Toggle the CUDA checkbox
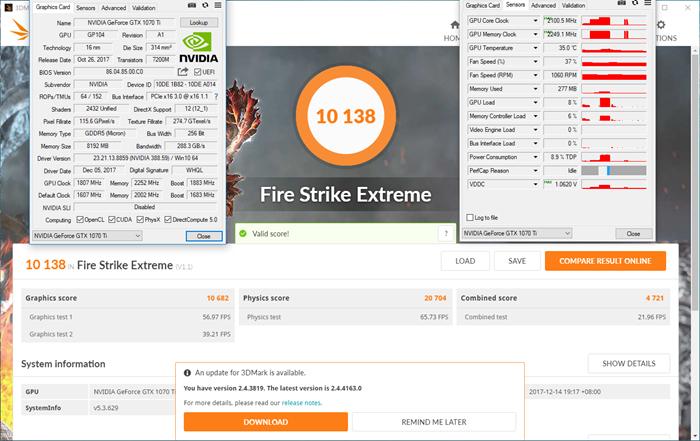 [112, 220]
